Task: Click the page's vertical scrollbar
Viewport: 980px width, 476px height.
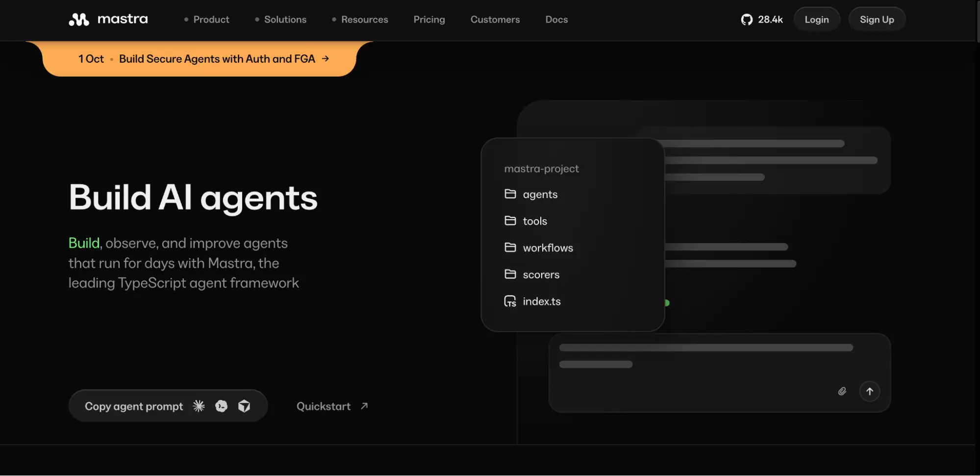Action: click(x=978, y=22)
